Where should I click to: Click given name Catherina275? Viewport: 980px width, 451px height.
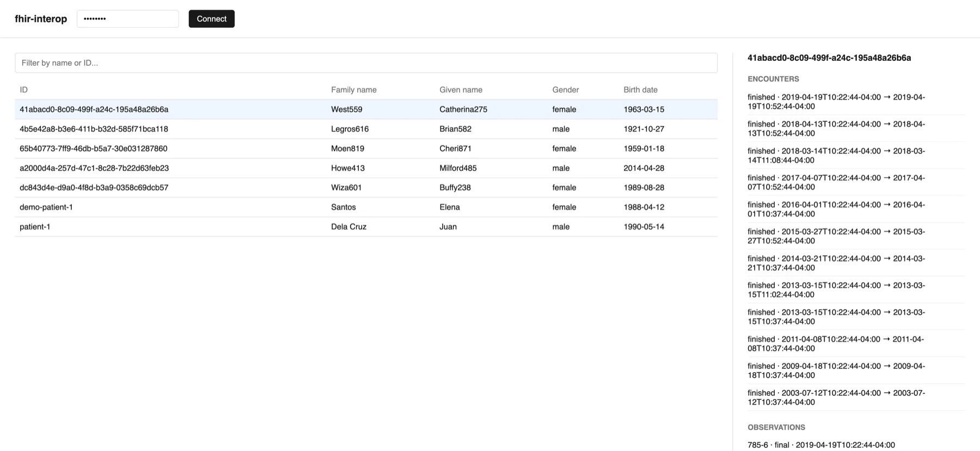[x=463, y=109]
